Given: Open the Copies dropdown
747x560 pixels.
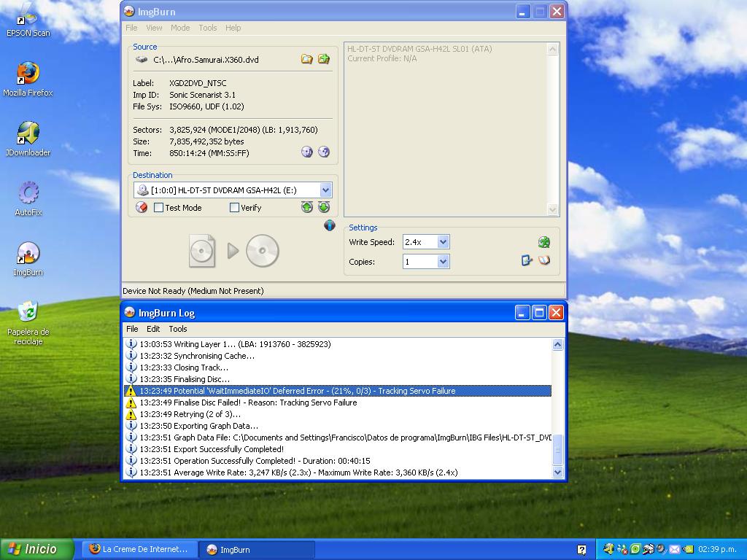Looking at the screenshot, I should 443,262.
